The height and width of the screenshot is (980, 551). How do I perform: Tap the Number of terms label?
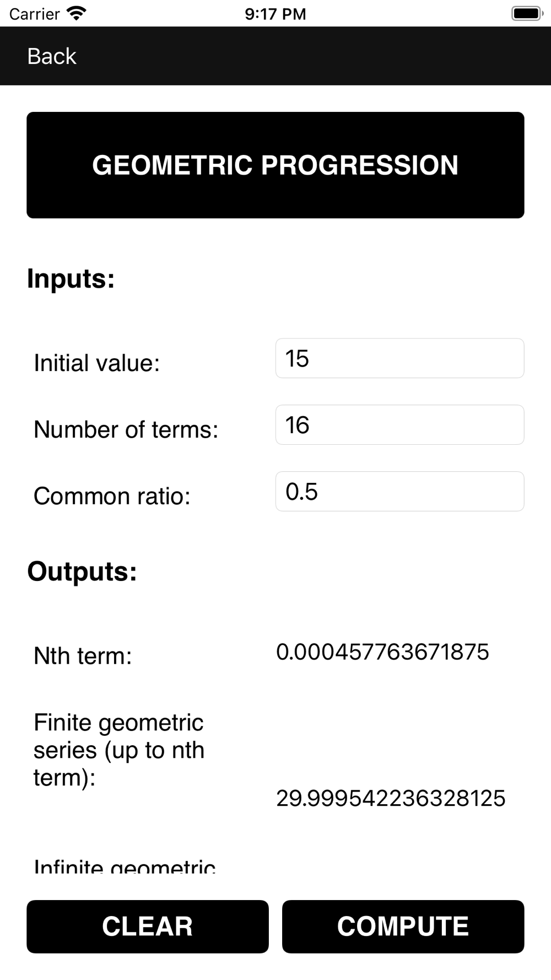click(126, 430)
